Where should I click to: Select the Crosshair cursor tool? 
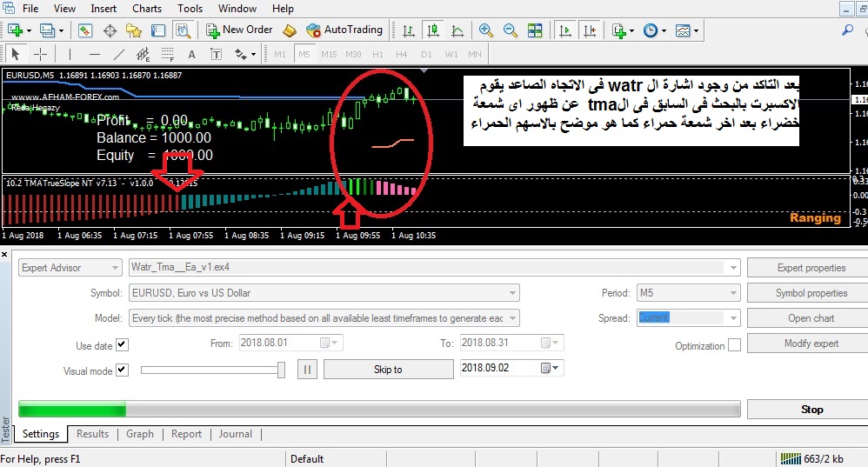40,54
